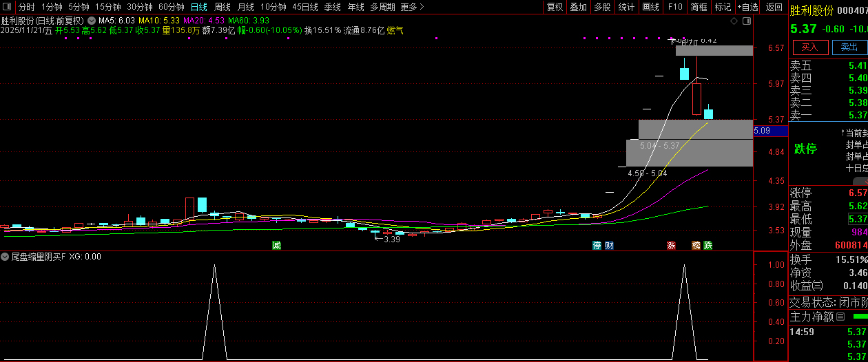The height and width of the screenshot is (362, 868).
Task: Switch to the 周线 weekly chart tab
Action: click(222, 7)
